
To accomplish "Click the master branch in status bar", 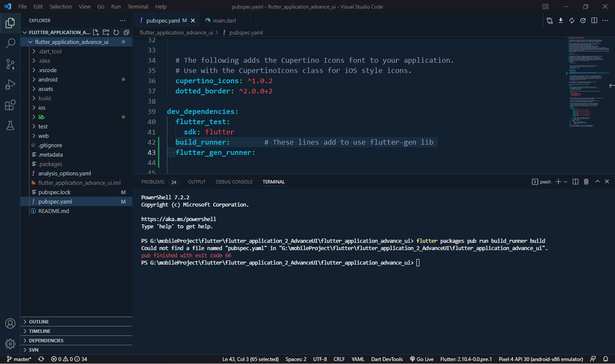I will point(19,359).
